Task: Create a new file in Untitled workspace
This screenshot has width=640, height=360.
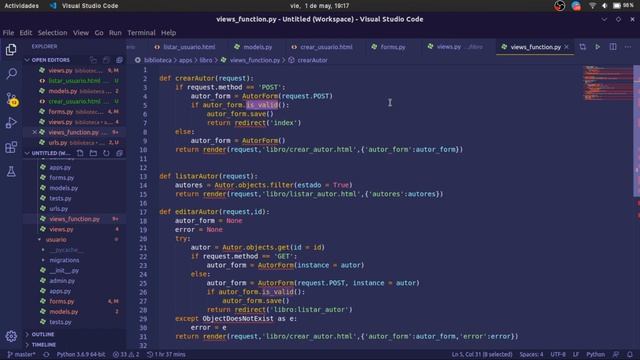Action: click(x=80, y=153)
